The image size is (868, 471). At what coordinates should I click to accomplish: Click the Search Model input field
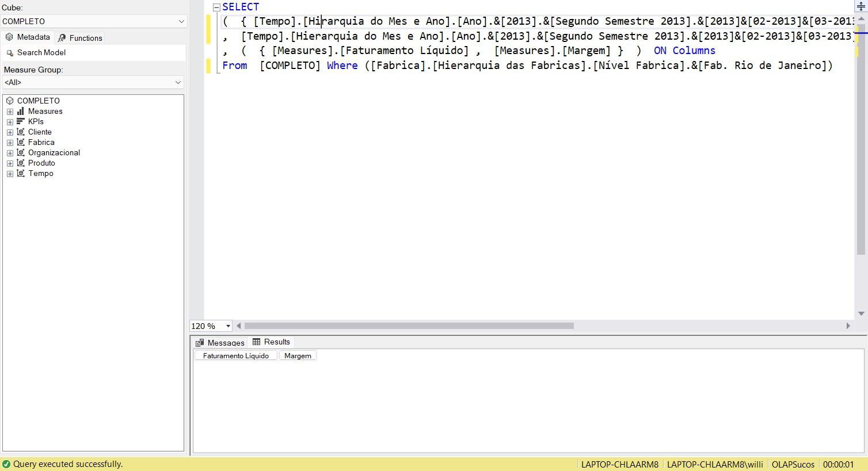[93, 52]
